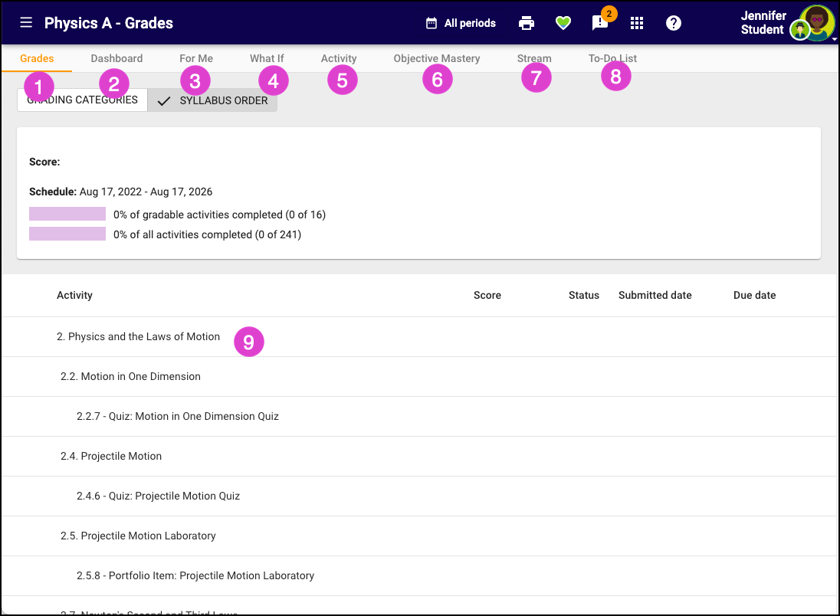Click the all activities progress bar
This screenshot has width=840, height=616.
(x=67, y=234)
